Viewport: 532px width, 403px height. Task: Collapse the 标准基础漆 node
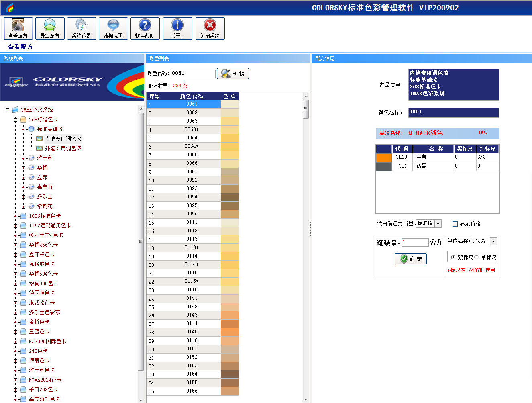24,129
